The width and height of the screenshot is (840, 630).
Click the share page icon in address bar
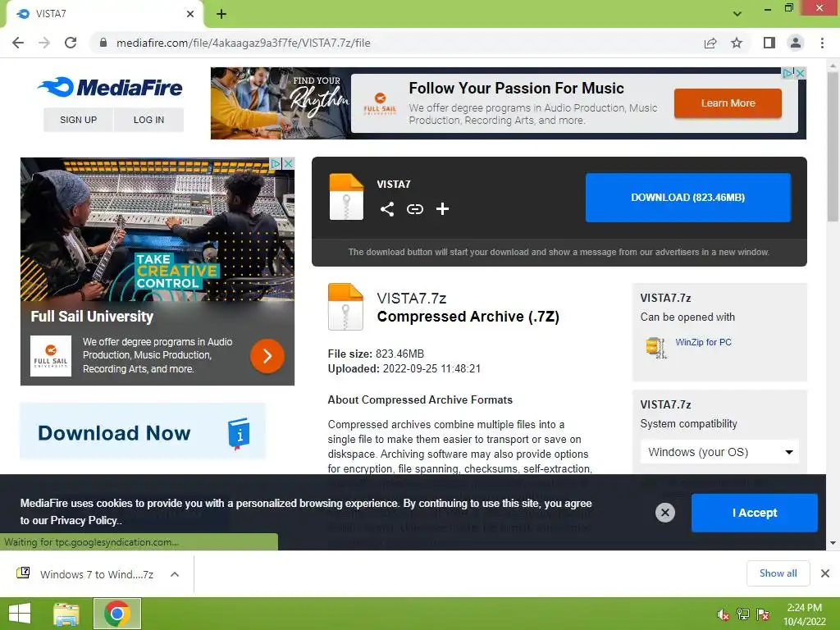[x=710, y=43]
